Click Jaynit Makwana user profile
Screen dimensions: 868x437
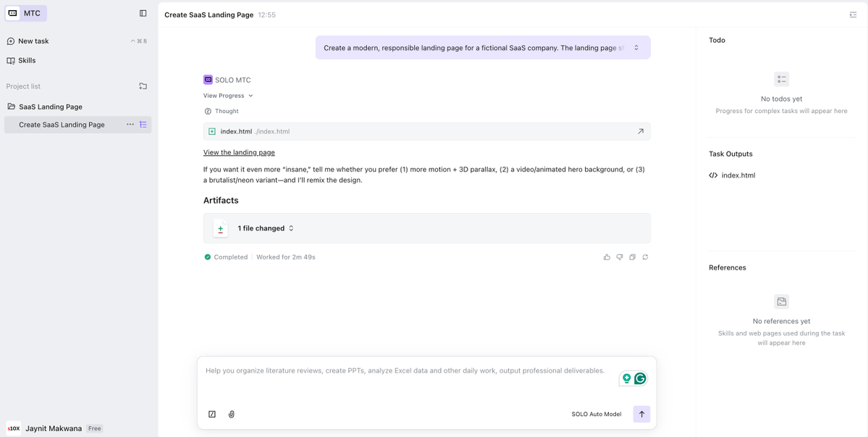pos(54,429)
